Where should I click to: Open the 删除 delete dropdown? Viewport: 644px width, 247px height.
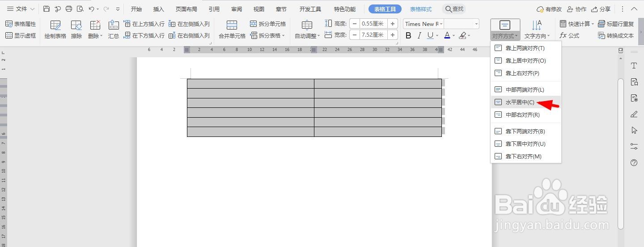(x=95, y=30)
